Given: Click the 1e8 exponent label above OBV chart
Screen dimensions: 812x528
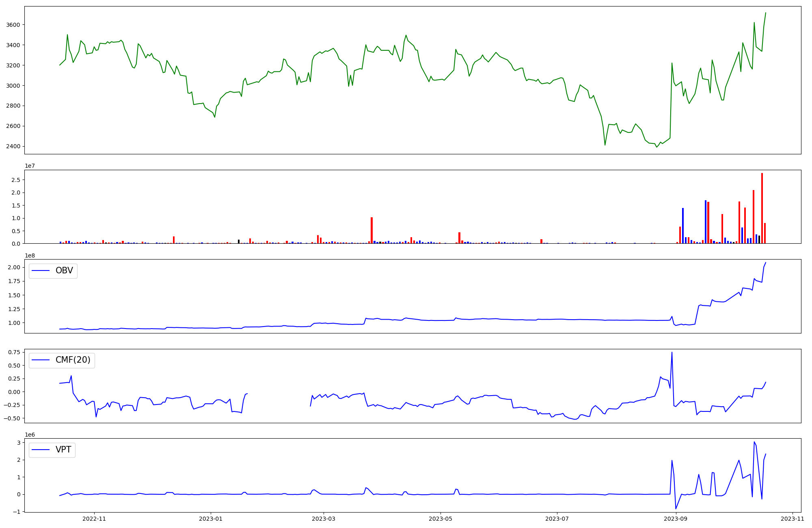Looking at the screenshot, I should [30, 255].
